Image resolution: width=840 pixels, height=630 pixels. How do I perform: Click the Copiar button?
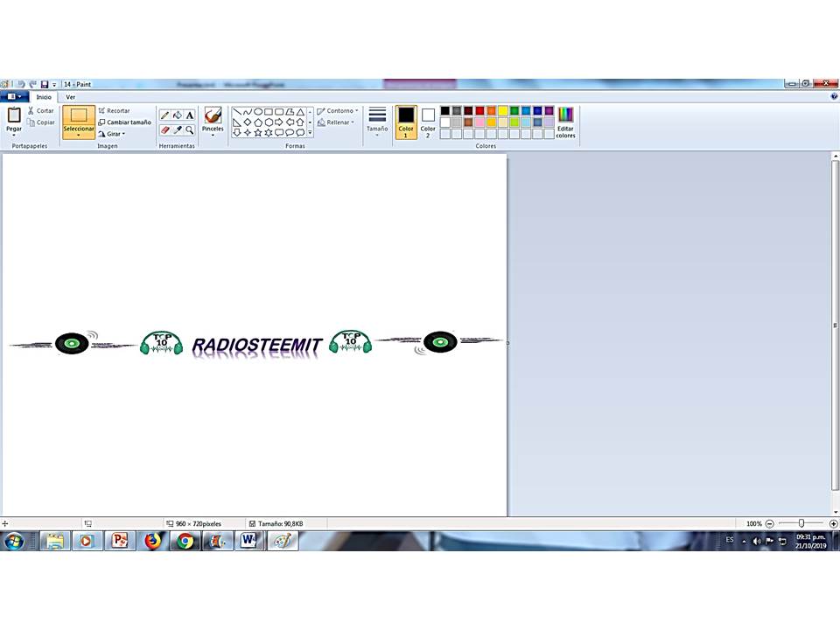(x=41, y=122)
